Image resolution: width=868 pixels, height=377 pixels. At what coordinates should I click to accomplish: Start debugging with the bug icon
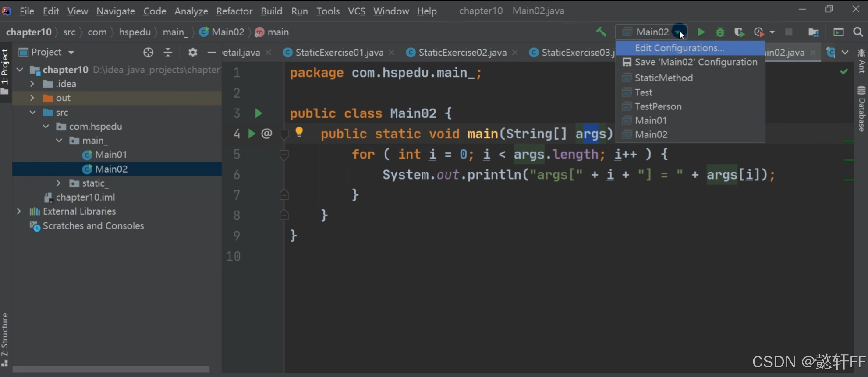tap(720, 32)
